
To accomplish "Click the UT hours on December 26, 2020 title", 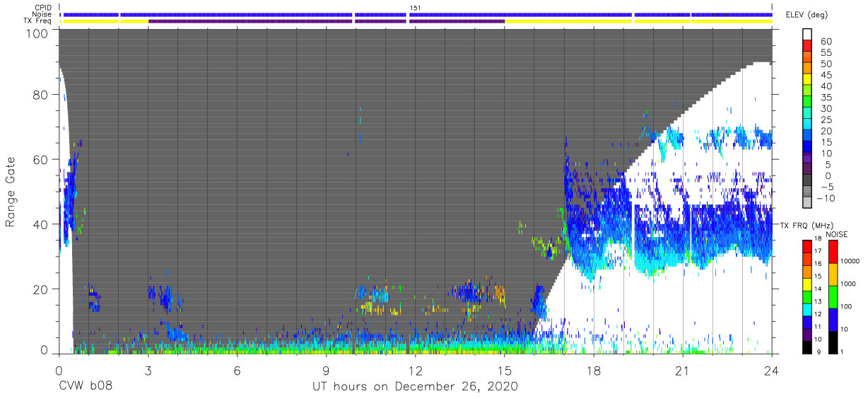I will pos(416,386).
